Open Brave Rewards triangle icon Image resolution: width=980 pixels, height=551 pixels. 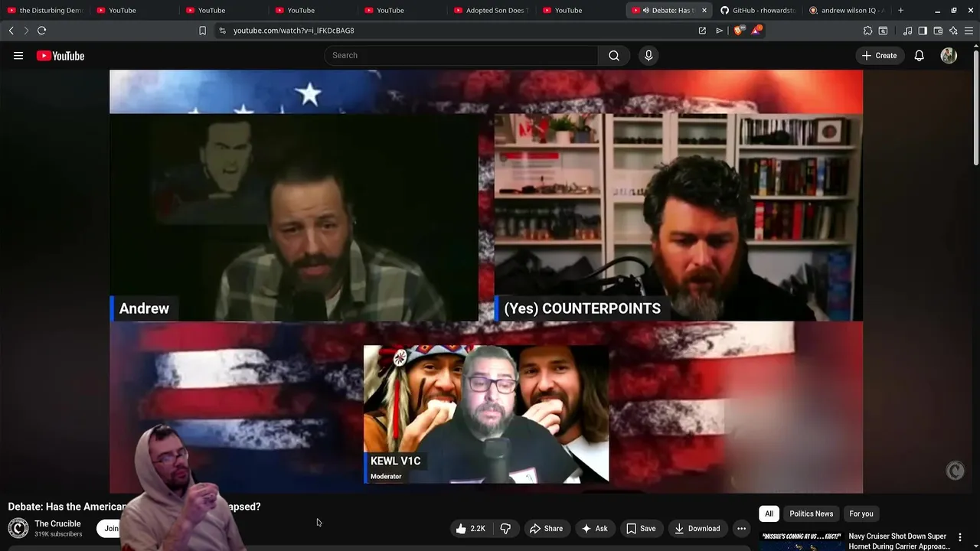click(x=756, y=31)
